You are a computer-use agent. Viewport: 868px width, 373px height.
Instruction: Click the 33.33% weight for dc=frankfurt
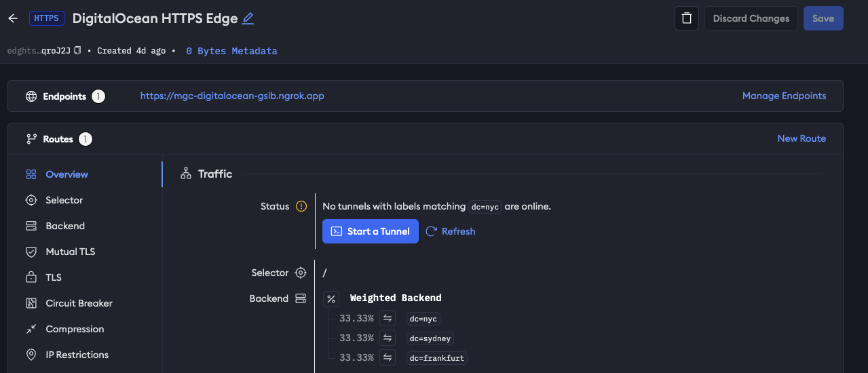point(356,357)
